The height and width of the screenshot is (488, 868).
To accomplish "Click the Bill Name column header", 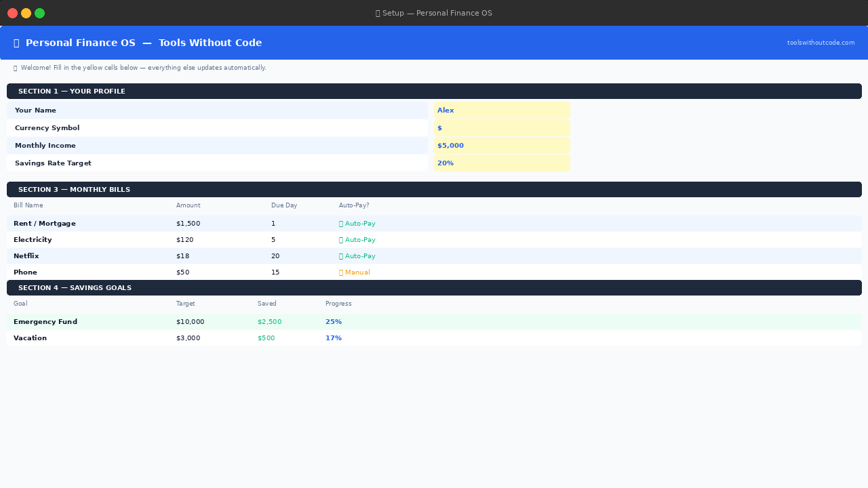I will pos(28,205).
